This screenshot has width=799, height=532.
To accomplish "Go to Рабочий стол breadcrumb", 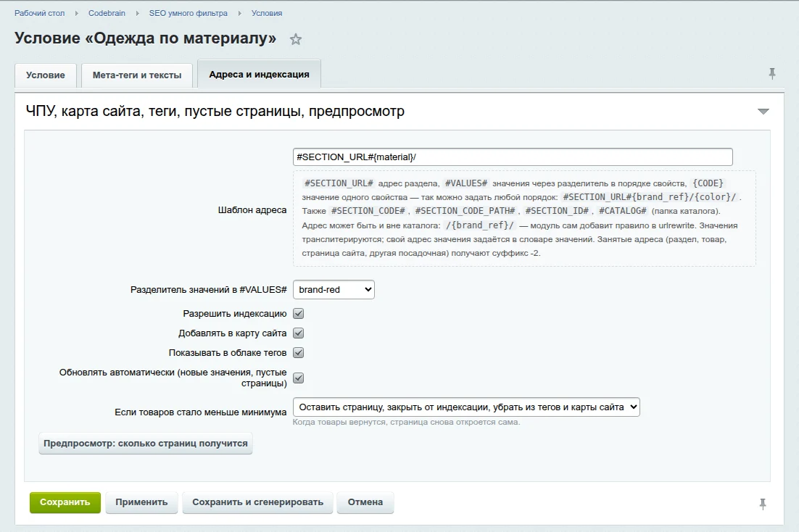I will (x=40, y=13).
